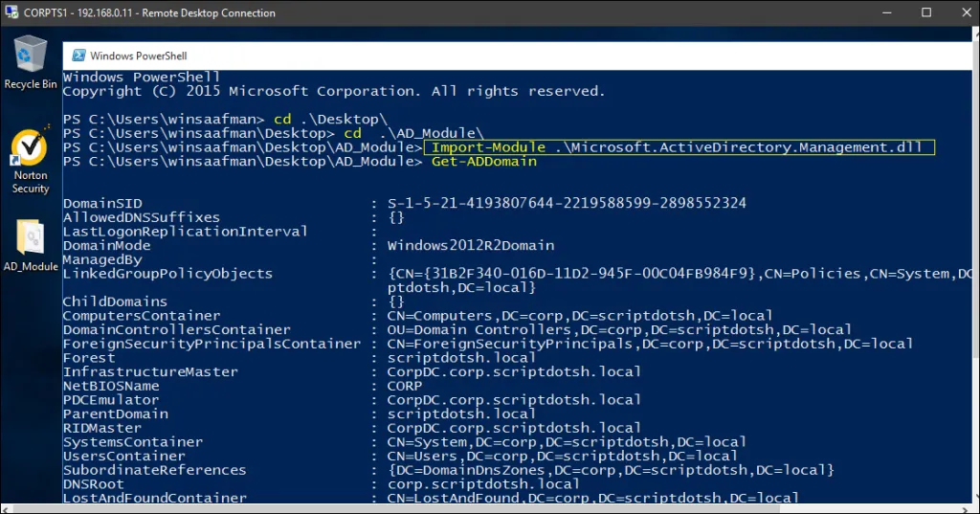
Task: Click the Remote Desktop Connection title bar icon
Action: 11,11
